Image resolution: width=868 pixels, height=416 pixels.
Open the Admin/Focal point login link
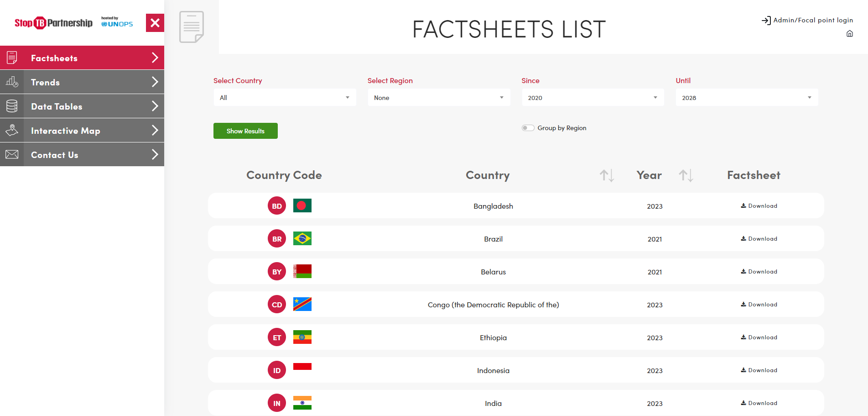(x=807, y=20)
